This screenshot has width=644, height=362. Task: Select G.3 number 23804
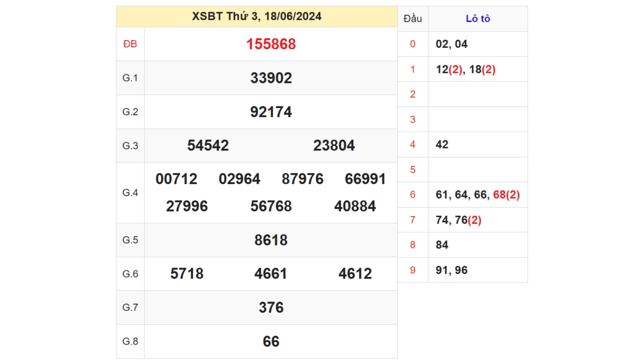tap(334, 145)
